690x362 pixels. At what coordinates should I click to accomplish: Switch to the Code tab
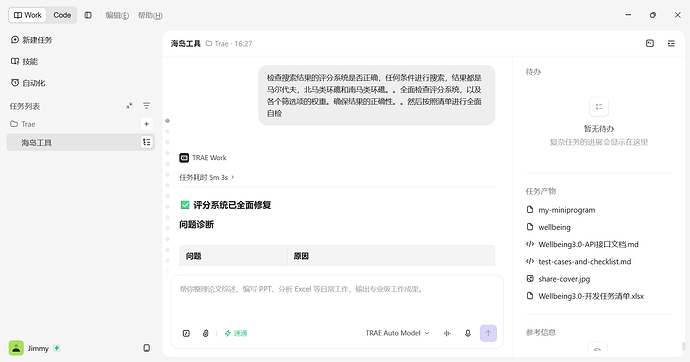click(62, 15)
